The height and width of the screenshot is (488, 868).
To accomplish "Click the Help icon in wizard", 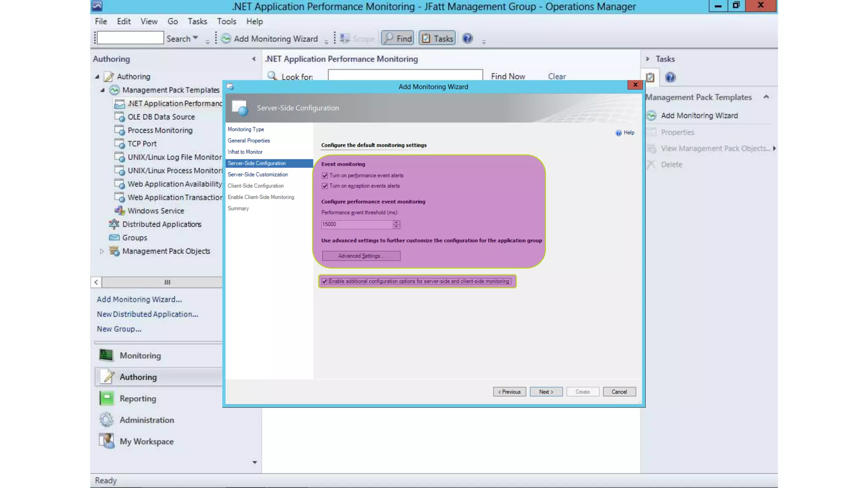I will pos(618,133).
